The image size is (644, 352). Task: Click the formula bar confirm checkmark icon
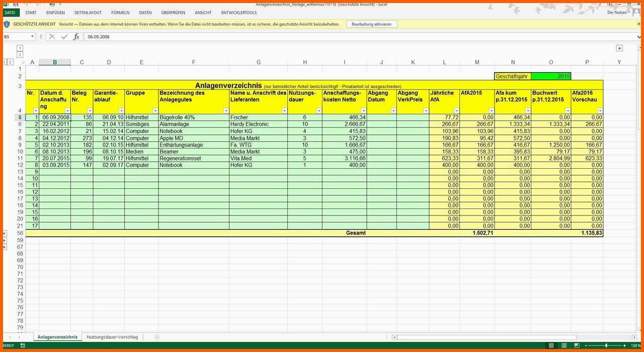tap(64, 37)
